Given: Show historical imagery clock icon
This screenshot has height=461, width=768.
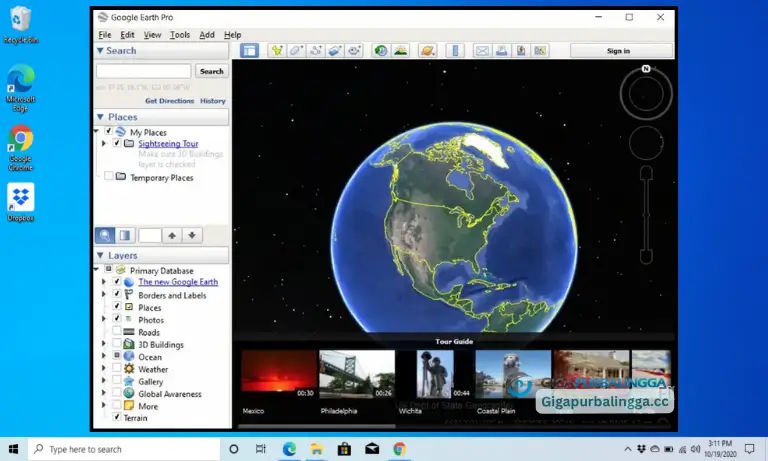Looking at the screenshot, I should click(x=381, y=50).
